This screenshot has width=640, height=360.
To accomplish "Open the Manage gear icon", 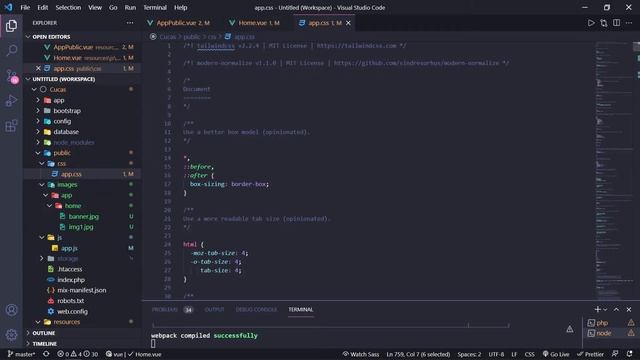I will [x=11, y=335].
